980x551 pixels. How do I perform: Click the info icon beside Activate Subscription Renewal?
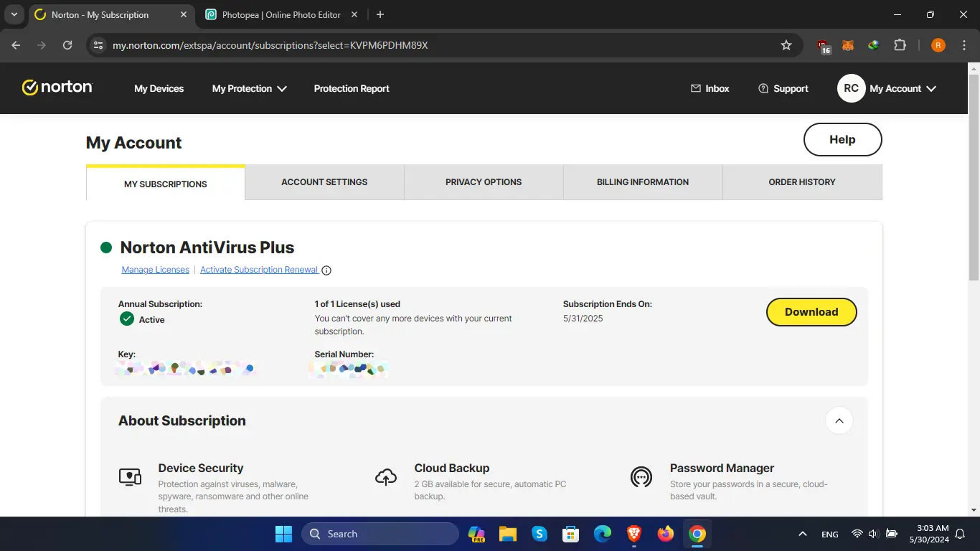(x=326, y=270)
